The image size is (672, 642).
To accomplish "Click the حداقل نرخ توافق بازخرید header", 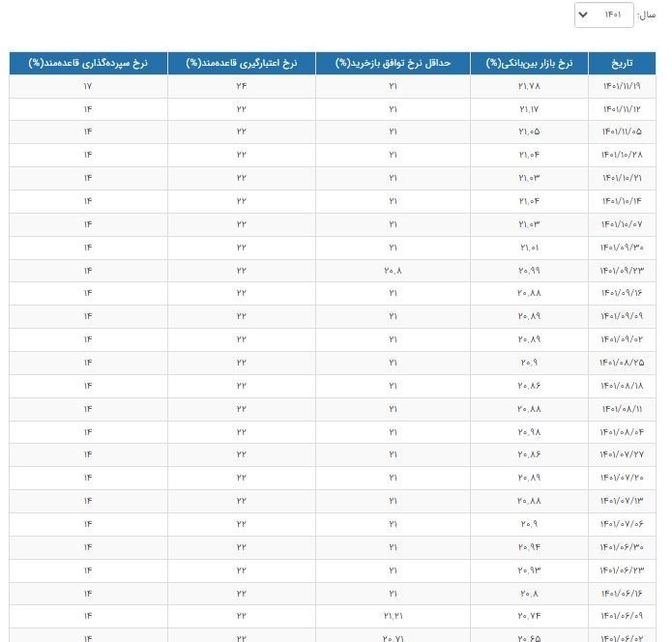I will (x=393, y=63).
